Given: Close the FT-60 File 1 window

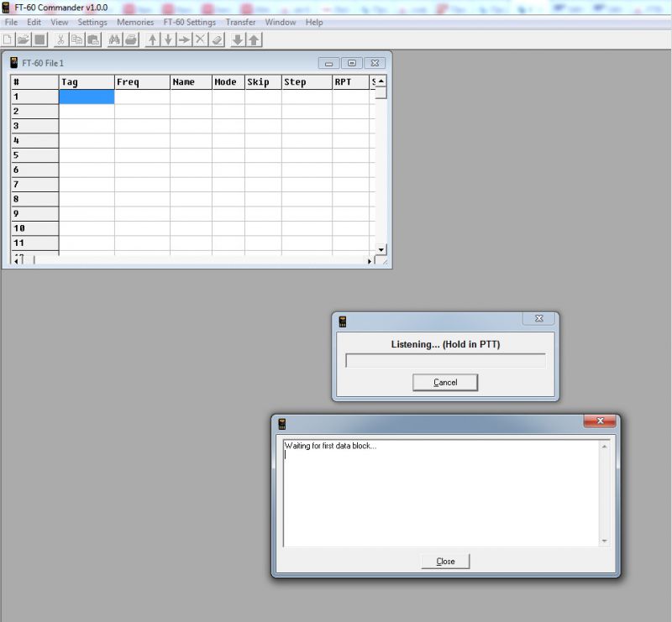Looking at the screenshot, I should tap(375, 63).
